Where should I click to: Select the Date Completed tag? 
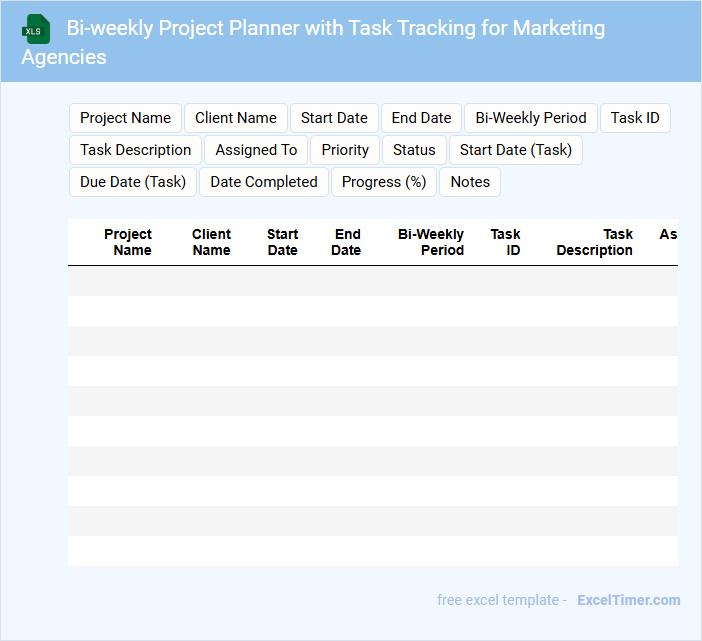point(264,182)
